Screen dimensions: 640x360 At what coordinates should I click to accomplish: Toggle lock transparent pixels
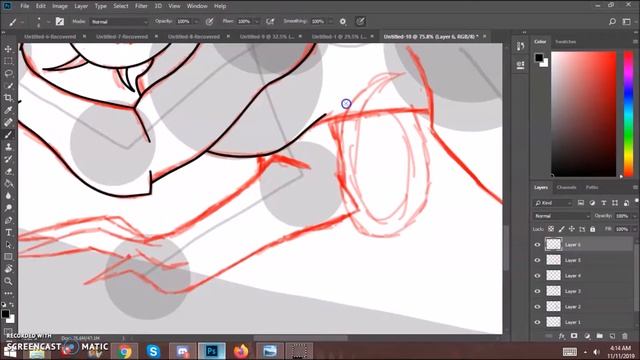pos(551,229)
